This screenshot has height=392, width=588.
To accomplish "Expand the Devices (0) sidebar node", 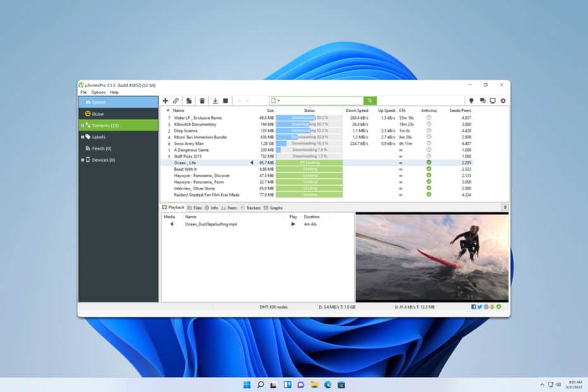I will click(x=82, y=160).
